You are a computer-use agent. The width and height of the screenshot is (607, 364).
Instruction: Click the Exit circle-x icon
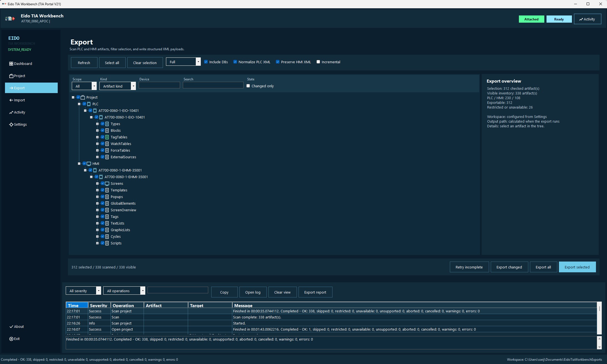point(11,339)
